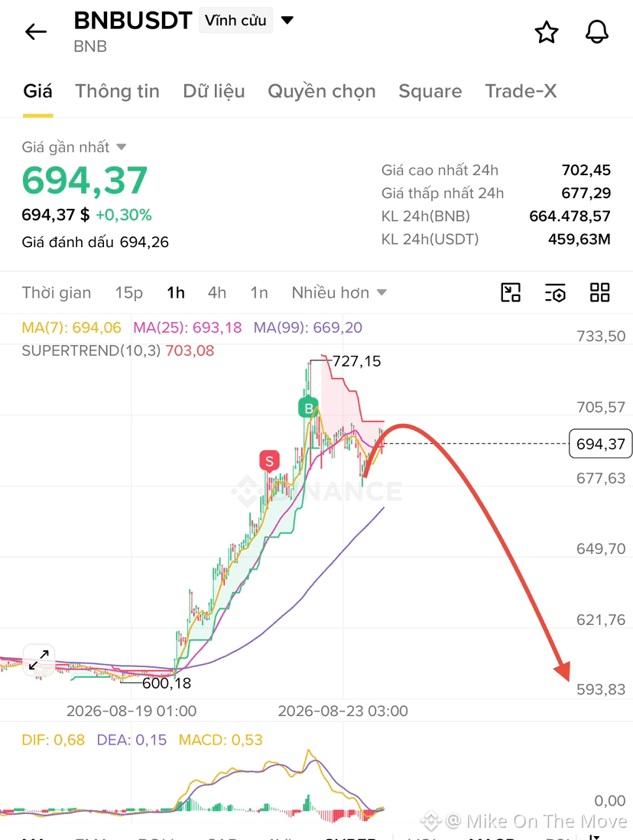Open the Trade-X tab

[x=521, y=91]
